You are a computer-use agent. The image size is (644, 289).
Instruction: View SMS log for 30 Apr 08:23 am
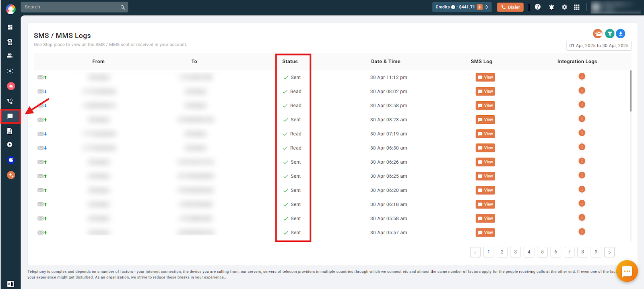[485, 120]
